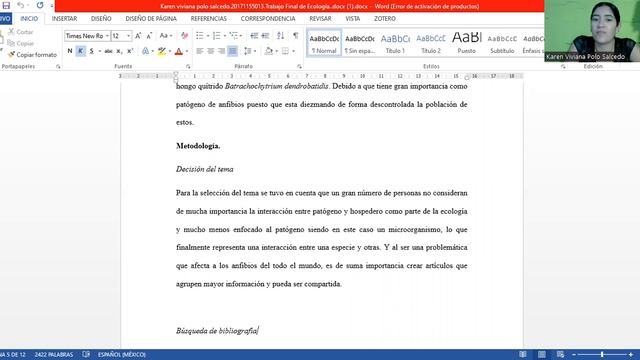640x360 pixels.
Task: Click the Copiar formato format painter
Action: 32,55
